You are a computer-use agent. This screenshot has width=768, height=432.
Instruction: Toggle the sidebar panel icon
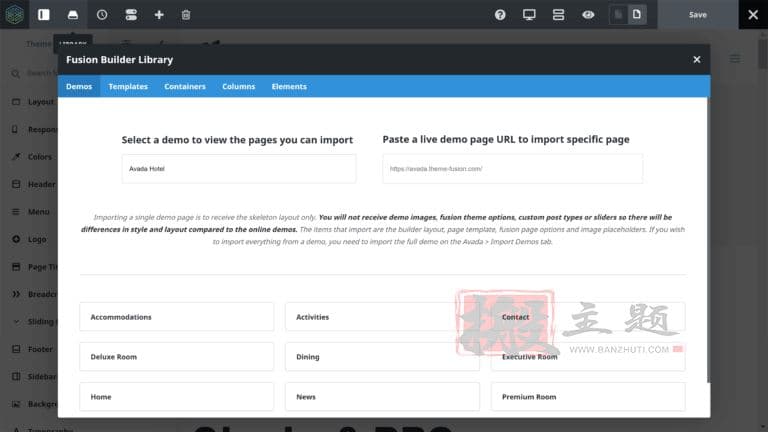(x=44, y=15)
